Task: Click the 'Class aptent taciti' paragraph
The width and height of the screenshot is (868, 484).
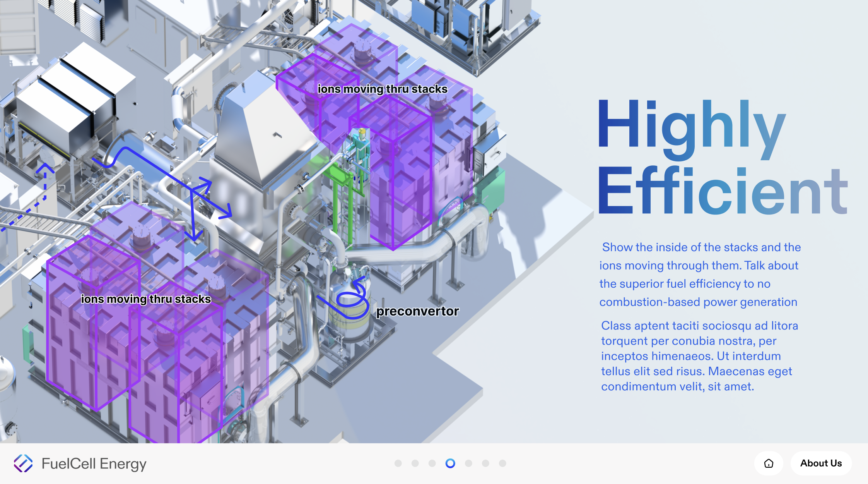Action: (699, 356)
